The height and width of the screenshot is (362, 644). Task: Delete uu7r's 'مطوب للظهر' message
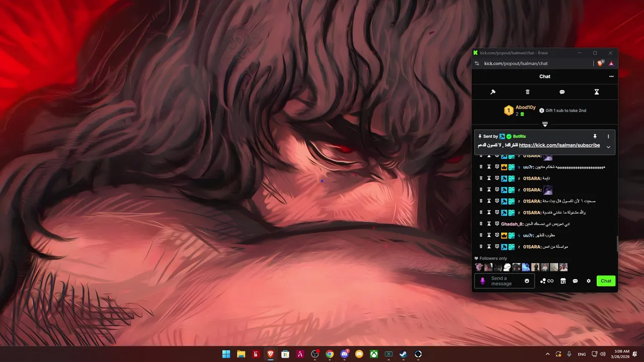coord(480,235)
